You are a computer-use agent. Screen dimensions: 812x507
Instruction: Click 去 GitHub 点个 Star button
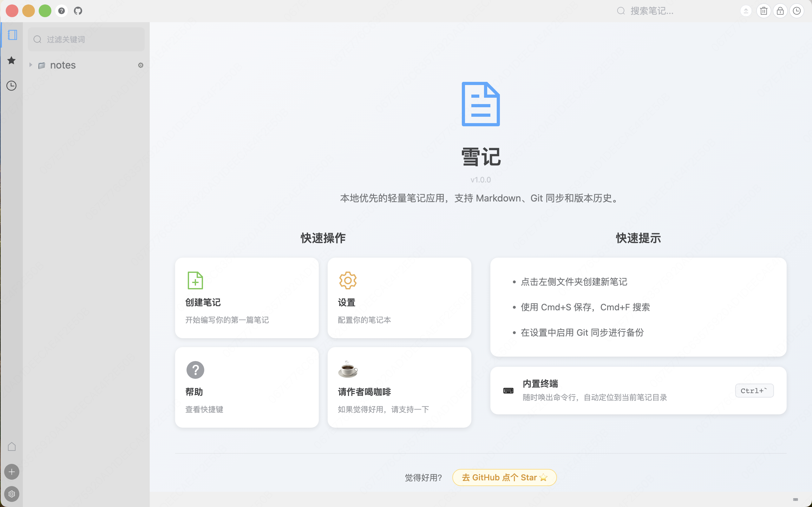click(x=504, y=477)
